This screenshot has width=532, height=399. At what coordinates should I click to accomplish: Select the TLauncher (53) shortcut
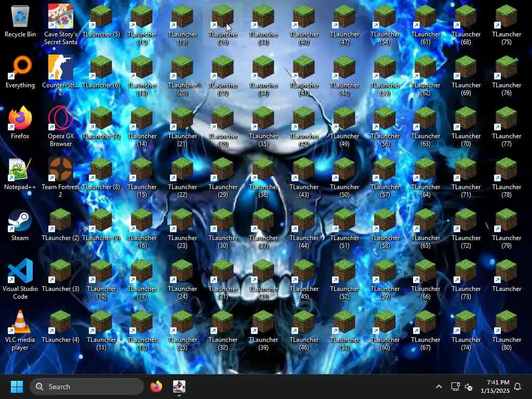(344, 330)
